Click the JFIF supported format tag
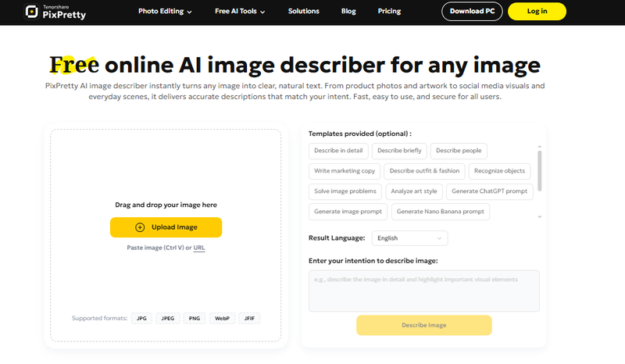The height and width of the screenshot is (364, 625). pyautogui.click(x=249, y=319)
